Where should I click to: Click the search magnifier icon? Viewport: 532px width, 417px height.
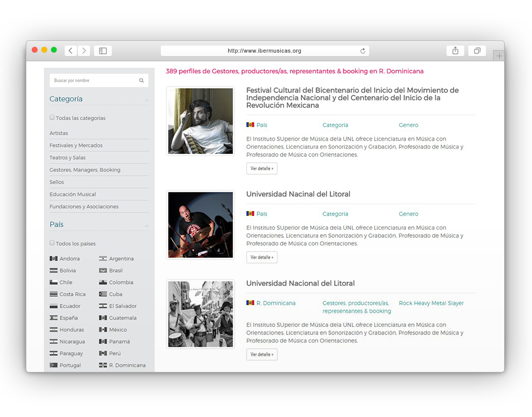pos(142,80)
